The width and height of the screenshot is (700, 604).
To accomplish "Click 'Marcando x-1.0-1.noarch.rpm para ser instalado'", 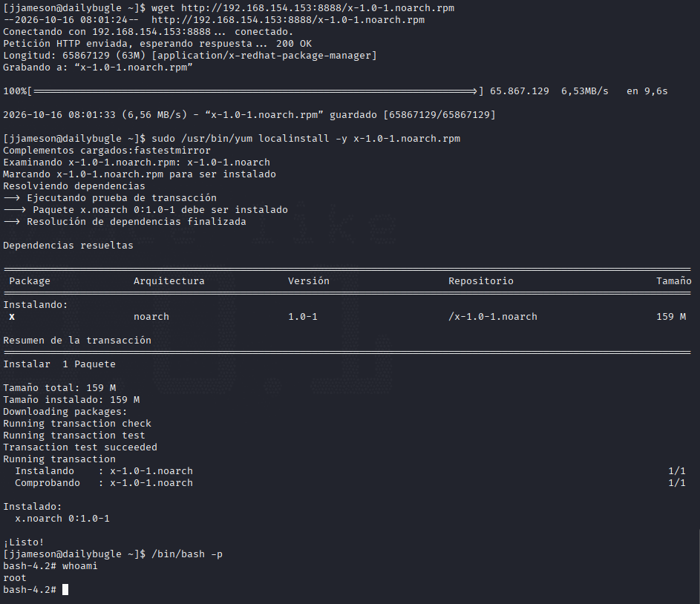I will click(140, 174).
